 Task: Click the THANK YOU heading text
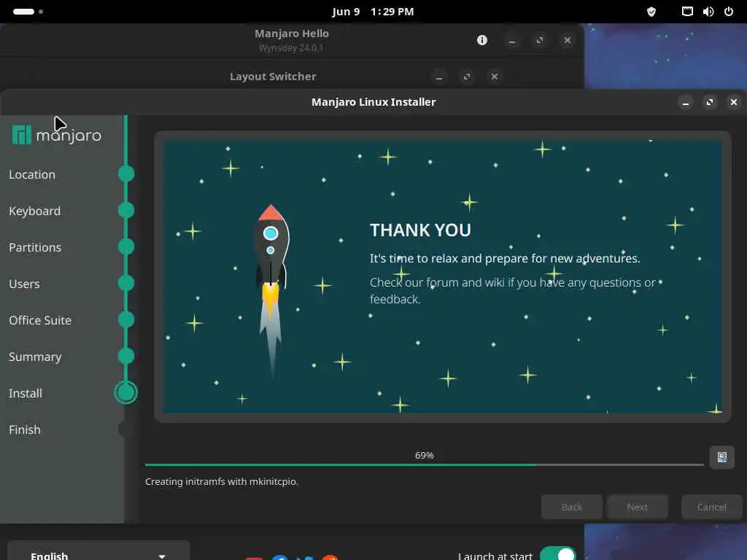click(x=420, y=230)
